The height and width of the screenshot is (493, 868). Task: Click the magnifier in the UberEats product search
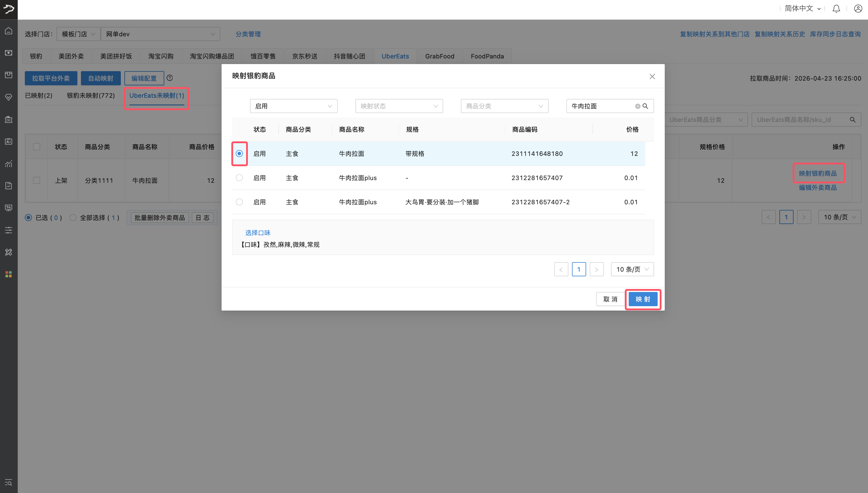853,120
